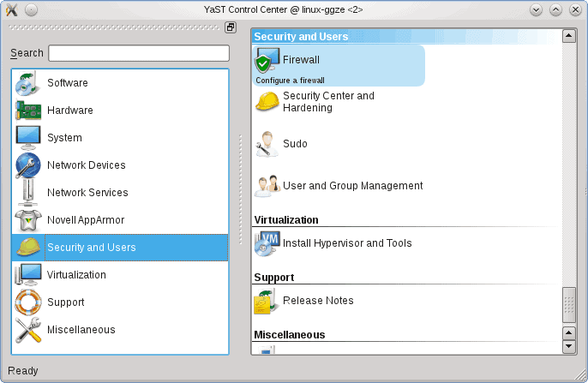Open the Network Services category

point(87,193)
